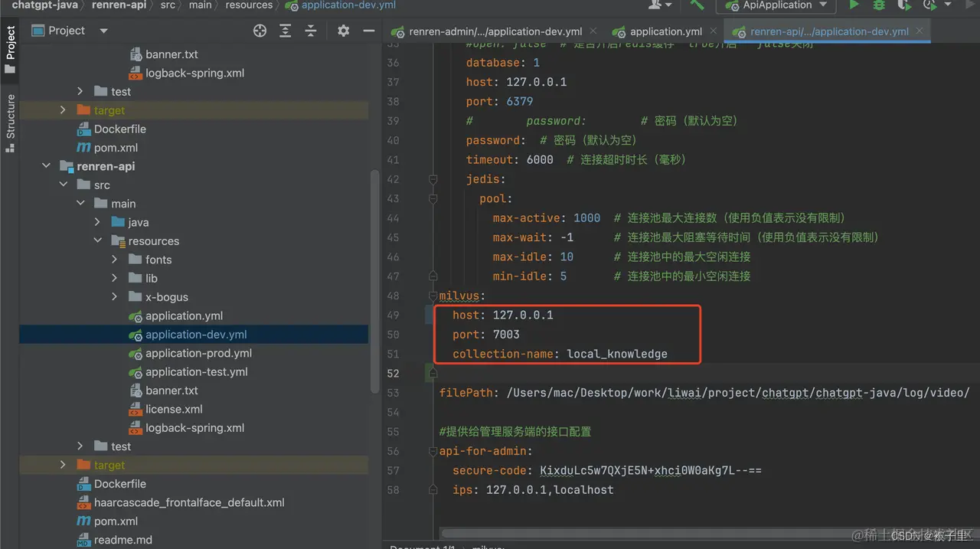Open Project panel gear settings

(343, 31)
